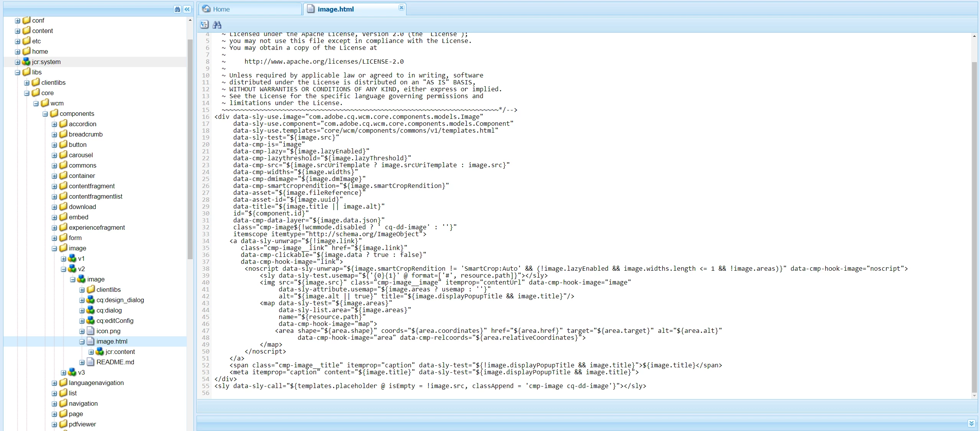
Task: Switch to the Home tab
Action: (221, 9)
